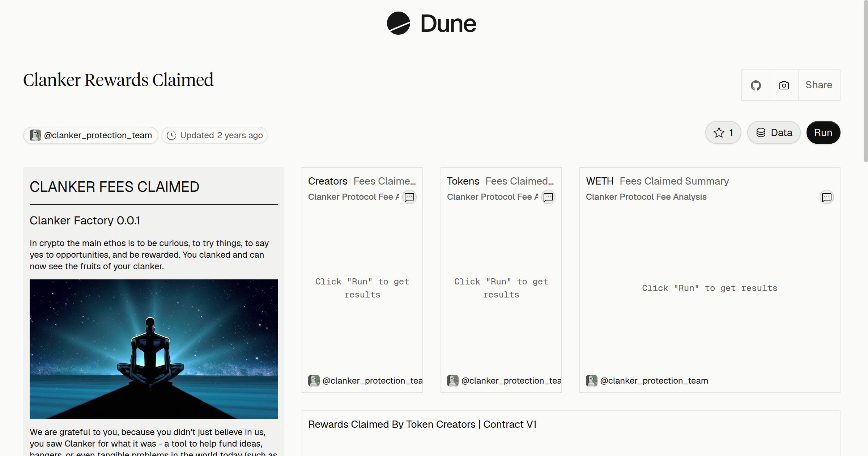Open @clanker_protection_team author chip under title
This screenshot has width=868, height=456.
tap(91, 135)
